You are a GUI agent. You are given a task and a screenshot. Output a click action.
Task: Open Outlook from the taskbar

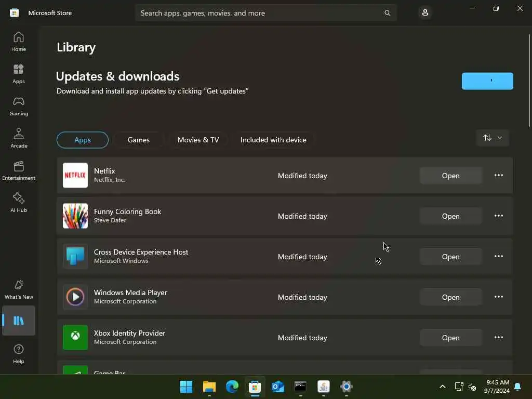coord(278,387)
